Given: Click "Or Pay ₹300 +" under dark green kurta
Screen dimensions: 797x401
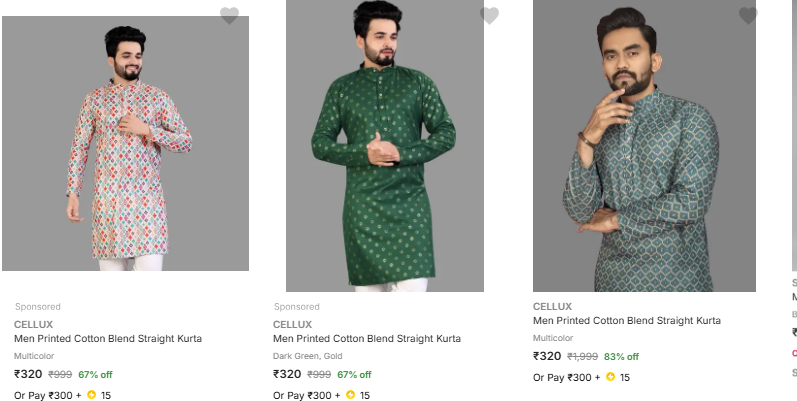Looking at the screenshot, I should pos(307,395).
